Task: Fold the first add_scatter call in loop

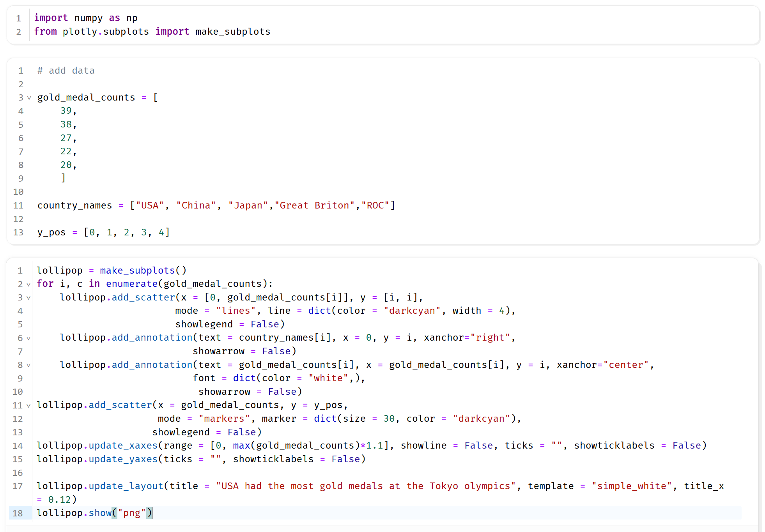Action: pos(28,298)
